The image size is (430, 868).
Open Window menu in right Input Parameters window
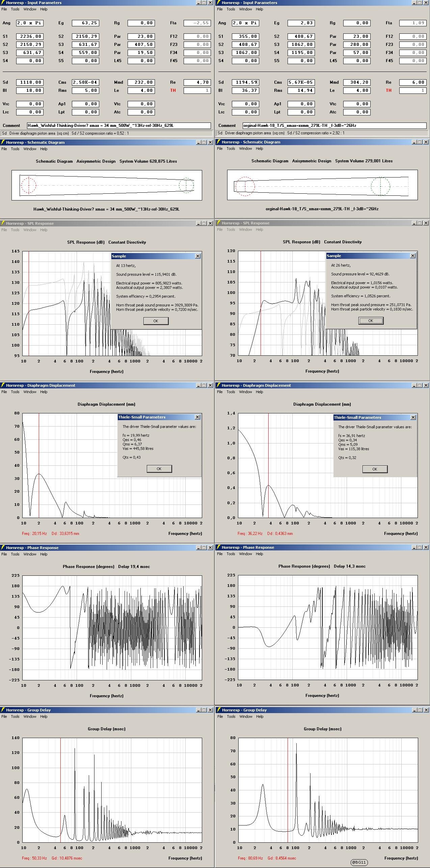[x=246, y=9]
